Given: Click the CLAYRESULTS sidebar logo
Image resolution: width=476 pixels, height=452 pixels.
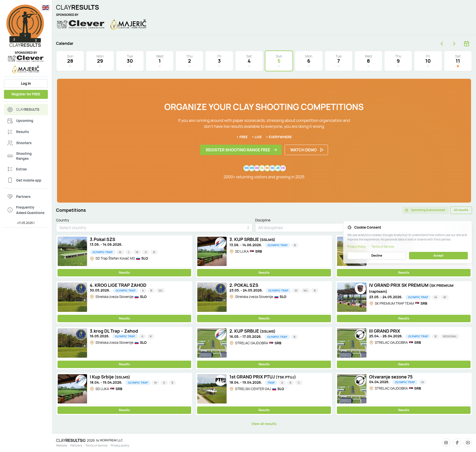Looking at the screenshot, I should (25, 26).
